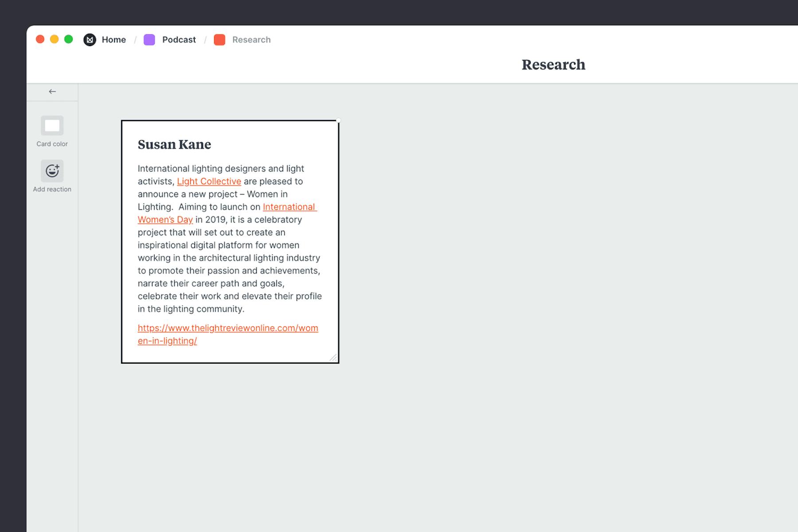Select the white swatch under Card color

[52, 125]
